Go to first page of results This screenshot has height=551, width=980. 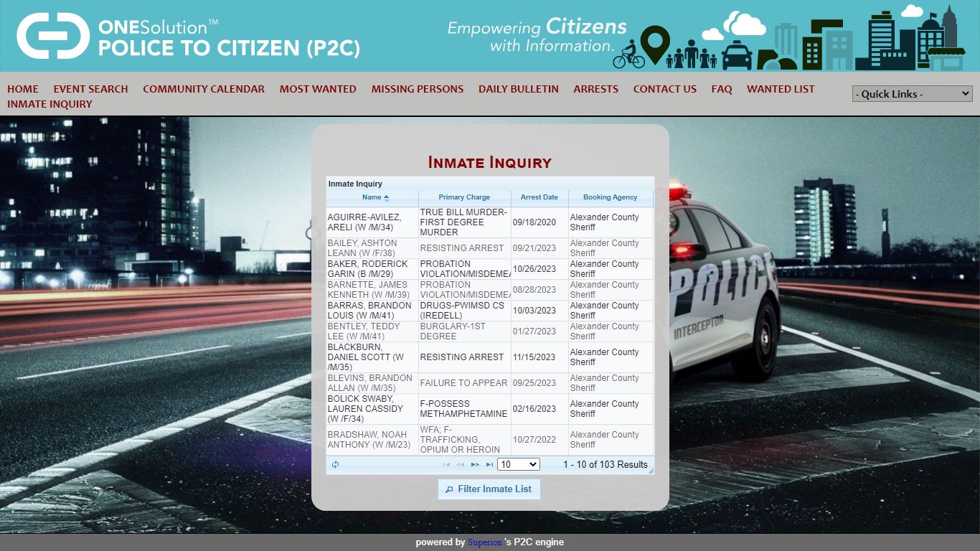point(447,465)
